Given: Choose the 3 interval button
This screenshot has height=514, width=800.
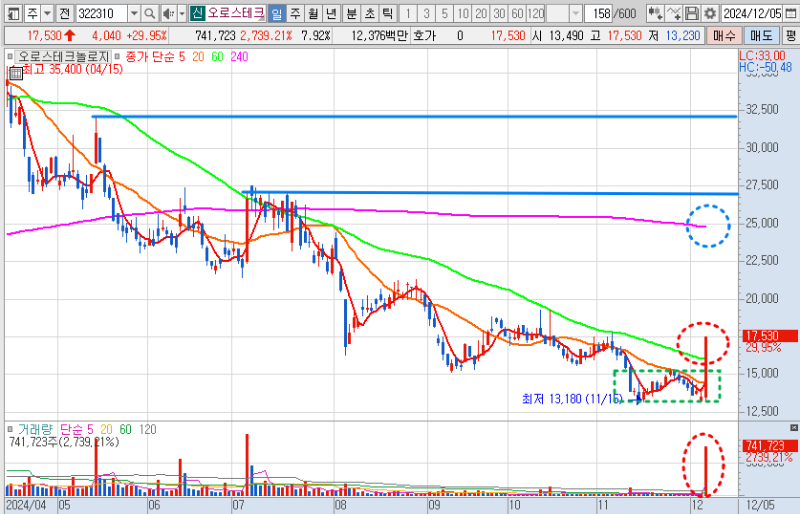Looking at the screenshot, I should pos(427,13).
